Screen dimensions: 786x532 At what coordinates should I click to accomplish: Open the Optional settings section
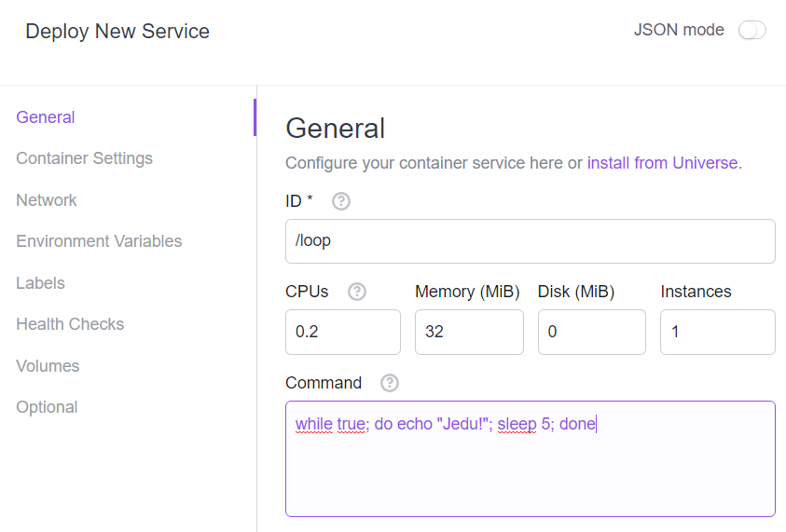pos(47,407)
